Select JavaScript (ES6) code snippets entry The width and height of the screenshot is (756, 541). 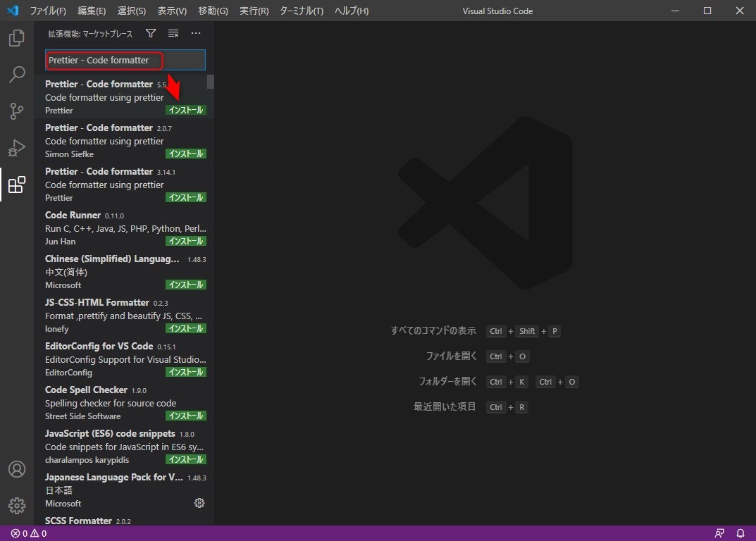[124, 446]
